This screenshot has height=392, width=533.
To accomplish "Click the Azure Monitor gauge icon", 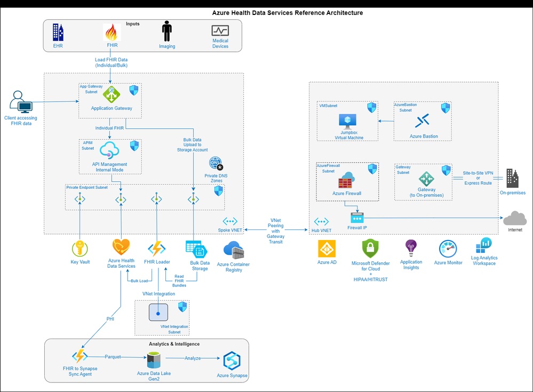I will [x=447, y=249].
